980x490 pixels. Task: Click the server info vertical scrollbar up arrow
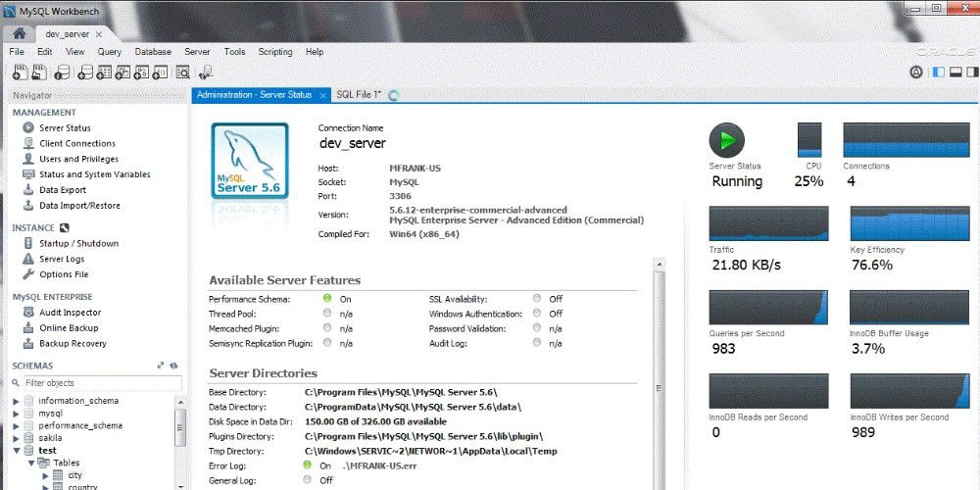(x=660, y=265)
